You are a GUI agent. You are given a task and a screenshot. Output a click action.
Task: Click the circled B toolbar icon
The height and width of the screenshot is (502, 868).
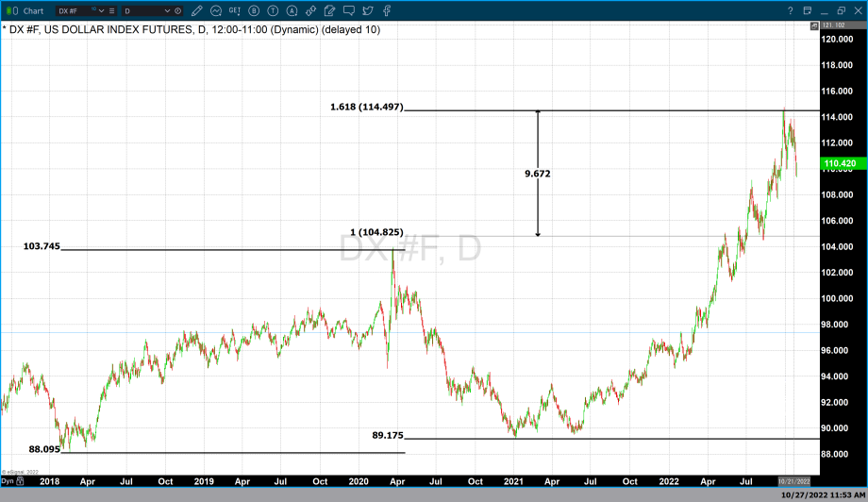pyautogui.click(x=255, y=10)
